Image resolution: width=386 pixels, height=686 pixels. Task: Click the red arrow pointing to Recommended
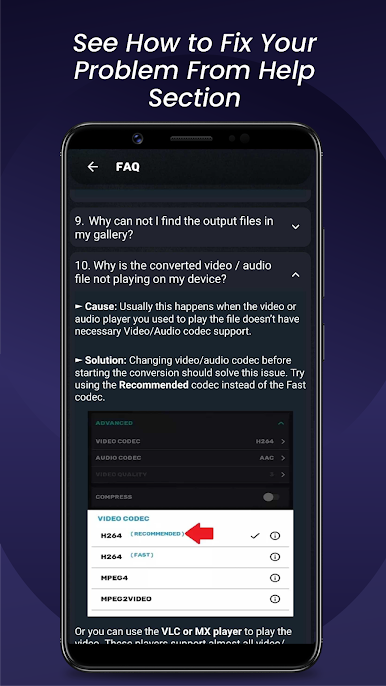tap(199, 534)
